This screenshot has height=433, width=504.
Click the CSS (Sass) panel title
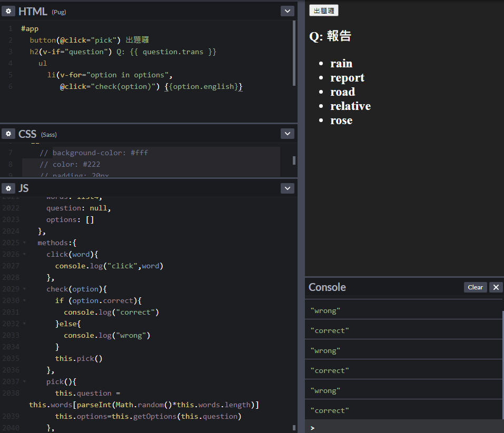tap(37, 134)
